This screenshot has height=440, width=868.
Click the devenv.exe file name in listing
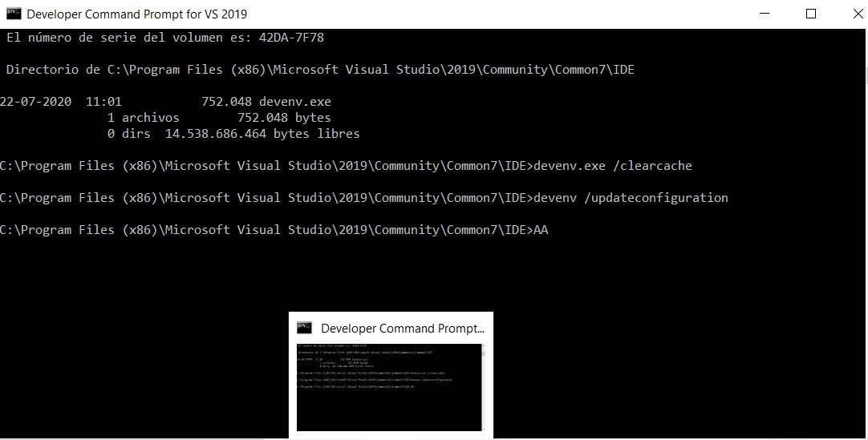(295, 102)
